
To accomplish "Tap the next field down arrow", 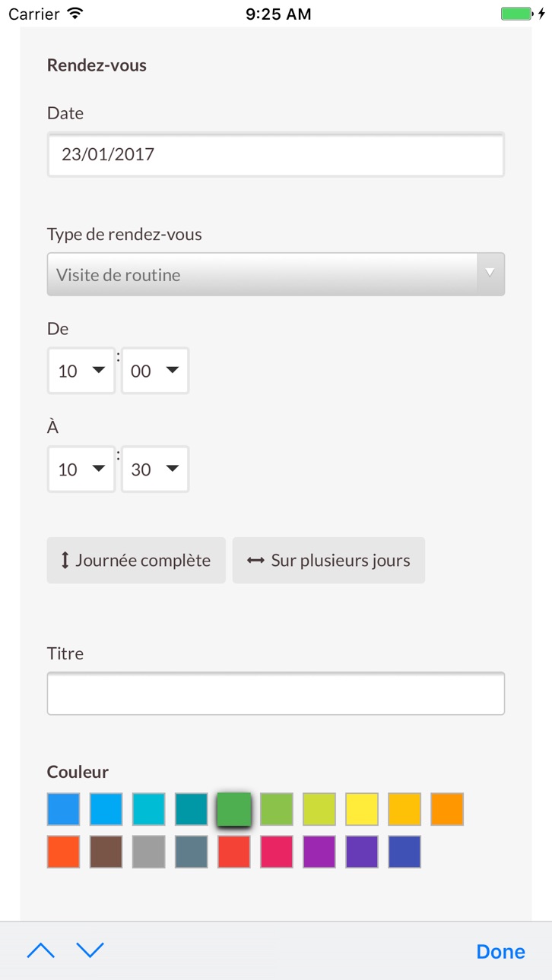I will click(x=90, y=950).
